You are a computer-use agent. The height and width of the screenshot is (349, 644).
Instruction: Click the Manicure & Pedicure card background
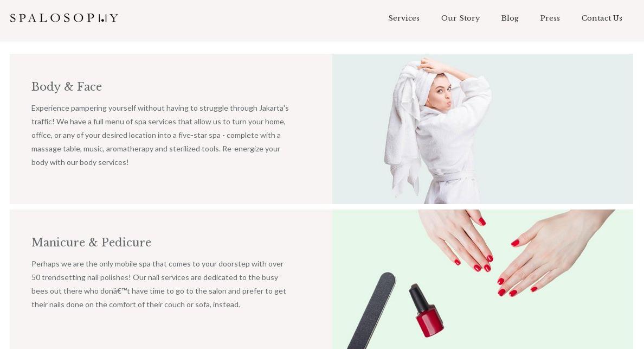[x=171, y=329]
